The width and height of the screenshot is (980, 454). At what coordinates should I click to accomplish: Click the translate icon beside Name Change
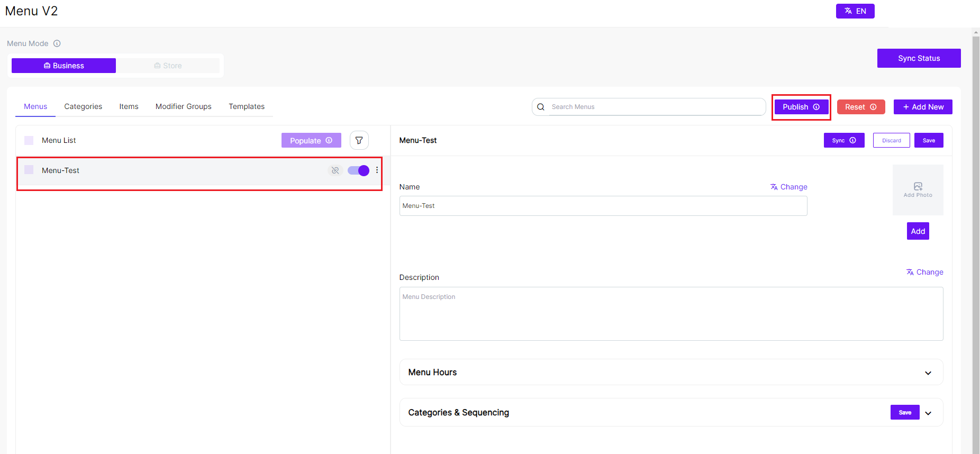[774, 187]
